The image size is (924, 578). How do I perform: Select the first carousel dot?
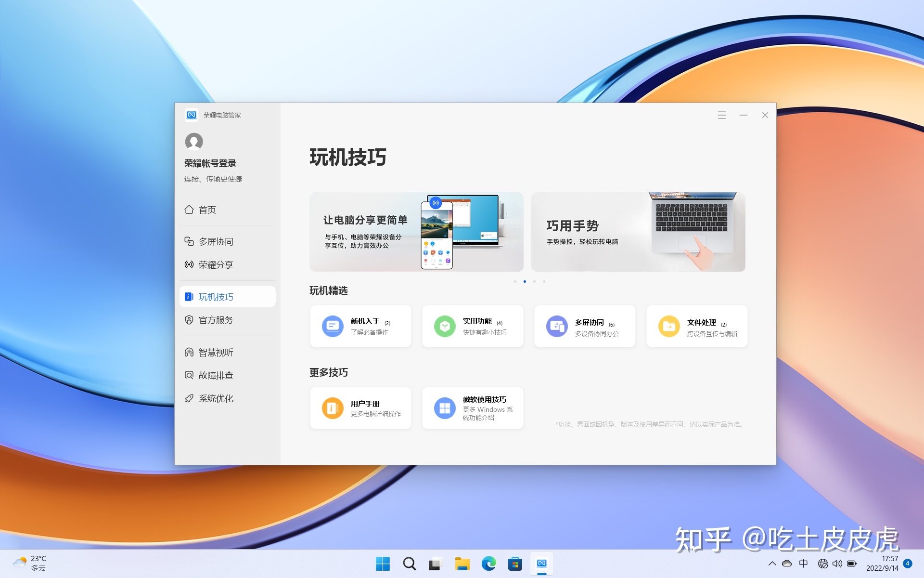point(515,281)
